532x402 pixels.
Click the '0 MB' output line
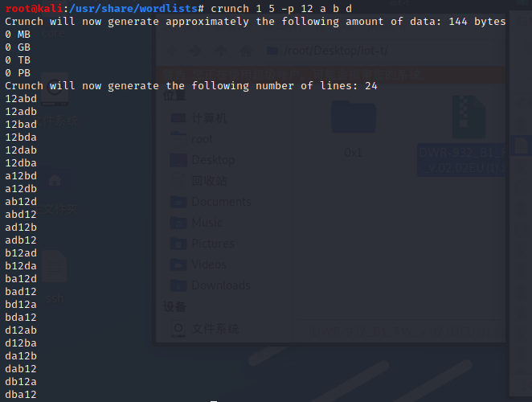18,35
